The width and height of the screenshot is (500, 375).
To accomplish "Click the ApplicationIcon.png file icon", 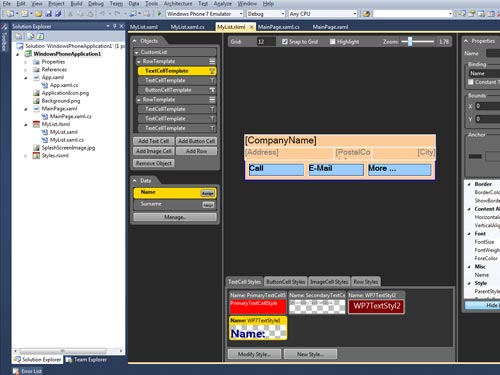I will tap(36, 93).
